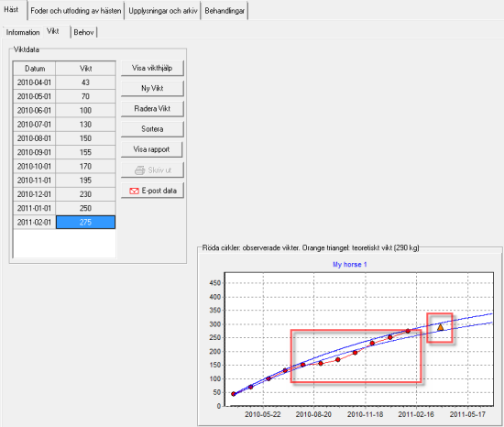504x427 pixels.
Task: Open the report via Visa rapport
Action: coord(152,149)
